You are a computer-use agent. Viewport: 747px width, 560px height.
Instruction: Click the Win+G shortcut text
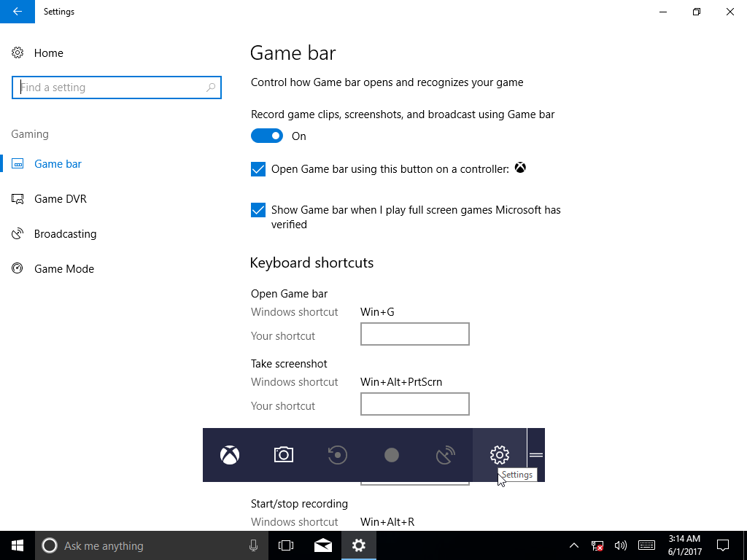coord(377,312)
